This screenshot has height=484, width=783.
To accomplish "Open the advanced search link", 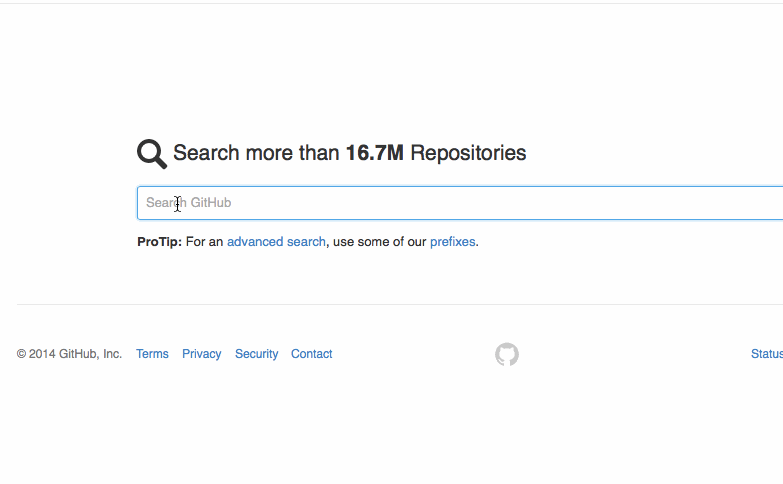I will pyautogui.click(x=276, y=242).
